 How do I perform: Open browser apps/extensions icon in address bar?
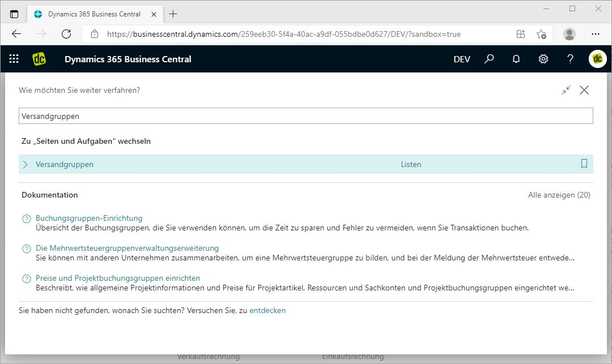tap(521, 34)
